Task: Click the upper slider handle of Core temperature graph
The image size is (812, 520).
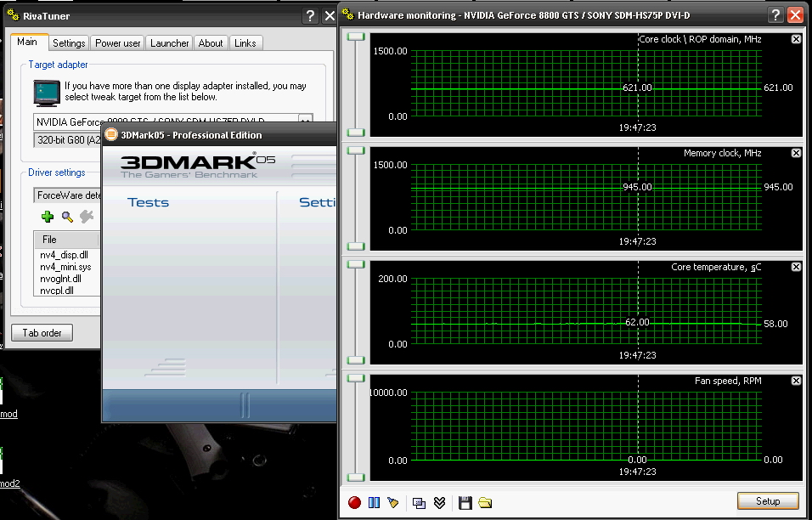Action: tap(356, 264)
